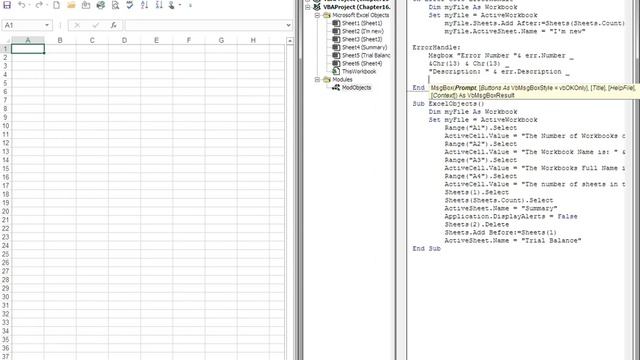
Task: Click the New blank document icon
Action: 56,5
